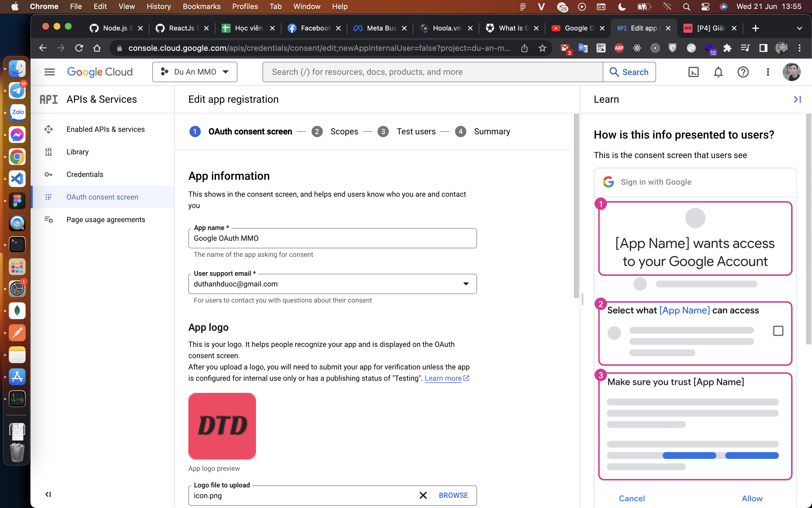The height and width of the screenshot is (508, 812).
Task: Open a new browser tab
Action: coord(755,28)
